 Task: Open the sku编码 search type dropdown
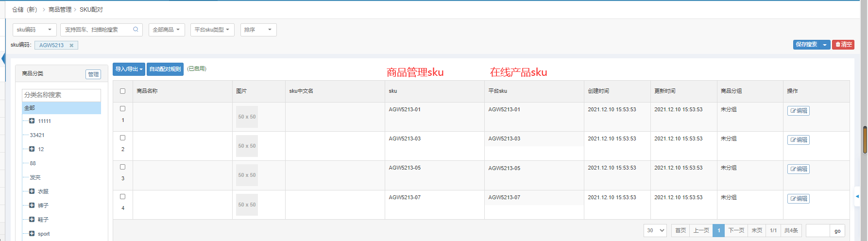pos(34,30)
